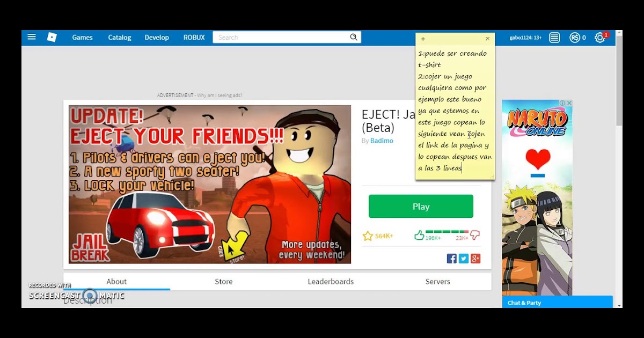The width and height of the screenshot is (644, 338).
Task: Click the Naruto Online ad banner
Action: pos(537,197)
